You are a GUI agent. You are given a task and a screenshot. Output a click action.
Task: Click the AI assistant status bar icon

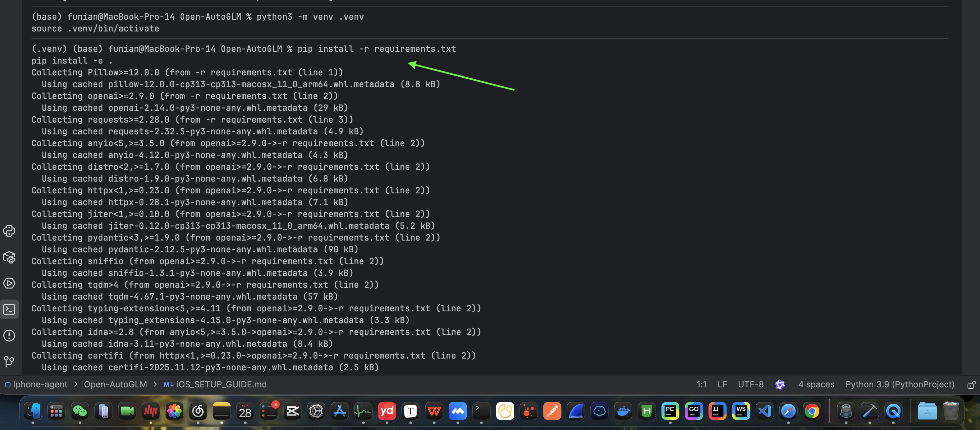point(780,384)
